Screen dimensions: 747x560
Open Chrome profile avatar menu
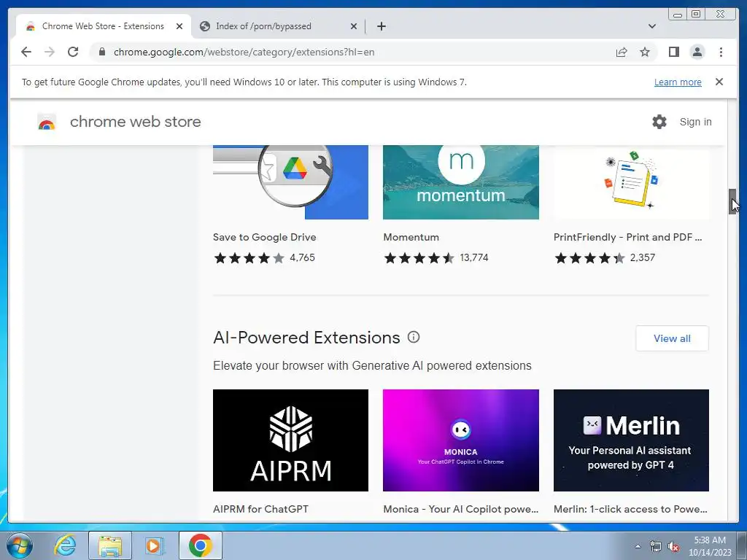[x=697, y=52]
